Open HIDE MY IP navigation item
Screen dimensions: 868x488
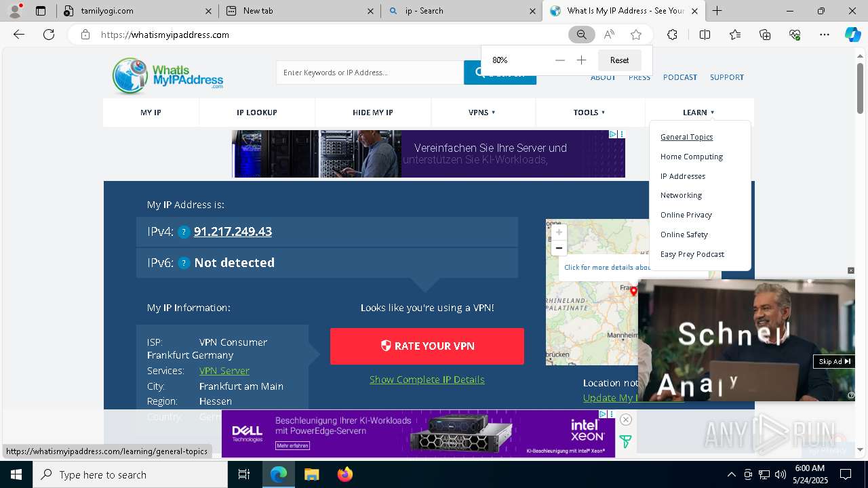(x=373, y=113)
